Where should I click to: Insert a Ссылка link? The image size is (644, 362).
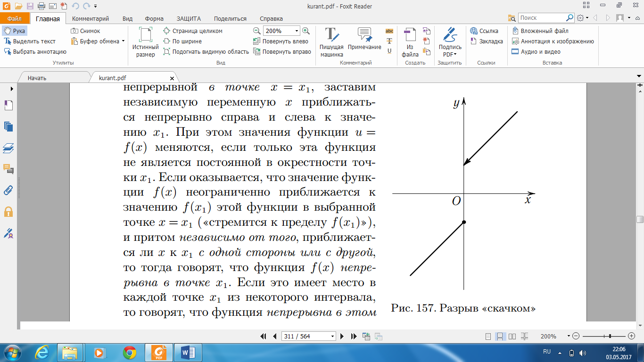tap(485, 31)
